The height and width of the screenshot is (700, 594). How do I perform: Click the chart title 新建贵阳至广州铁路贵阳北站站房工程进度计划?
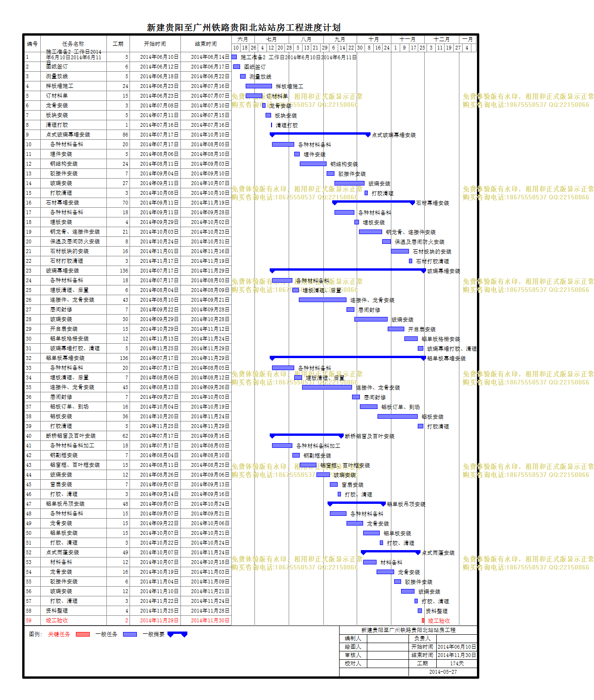[x=244, y=28]
